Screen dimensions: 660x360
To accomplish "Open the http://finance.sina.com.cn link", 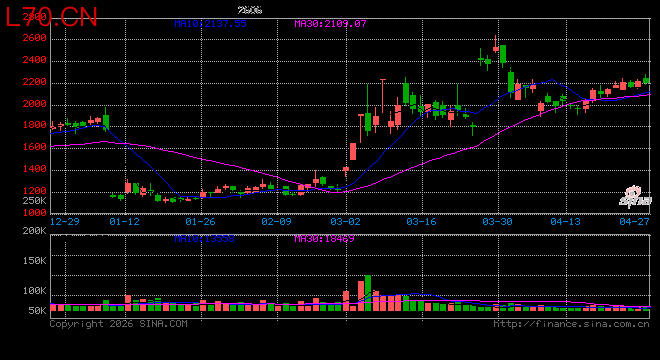I will 572,324.
